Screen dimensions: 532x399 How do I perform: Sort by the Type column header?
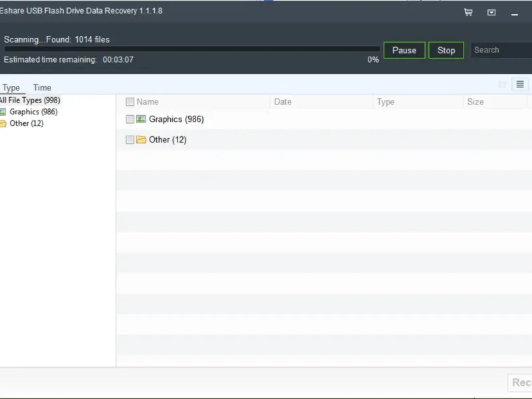(386, 102)
